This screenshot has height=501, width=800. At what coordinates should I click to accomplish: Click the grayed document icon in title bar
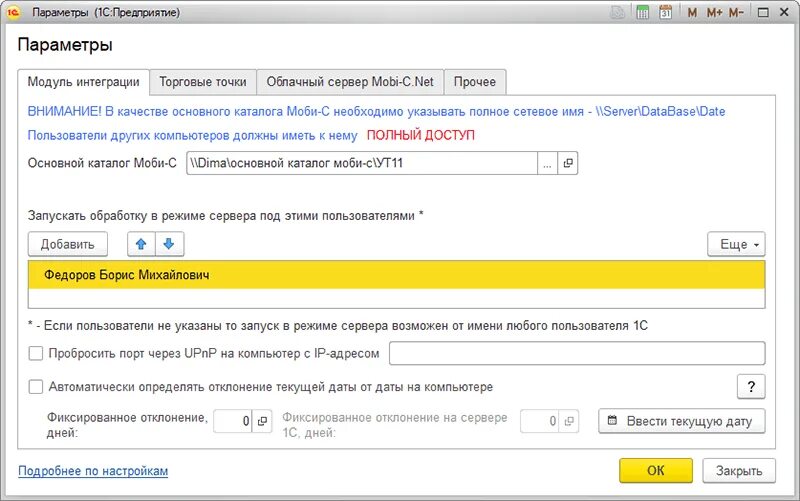tap(618, 12)
